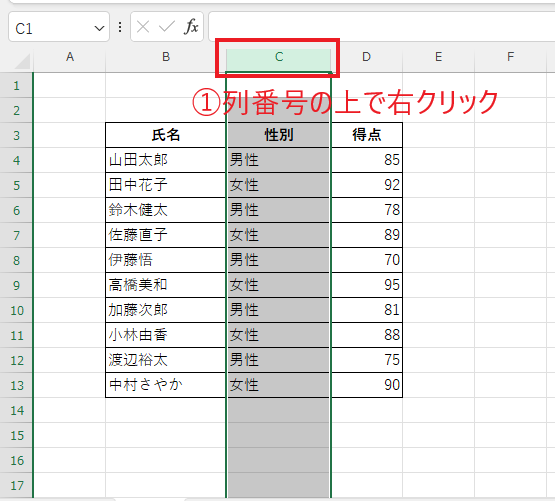Click 女性 cell in 田中花子 row

[279, 186]
